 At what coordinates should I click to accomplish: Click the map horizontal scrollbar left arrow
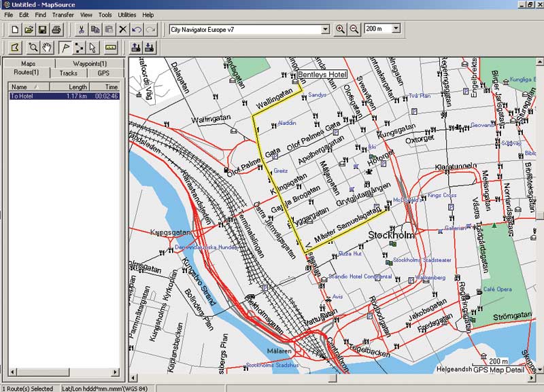[133, 378]
